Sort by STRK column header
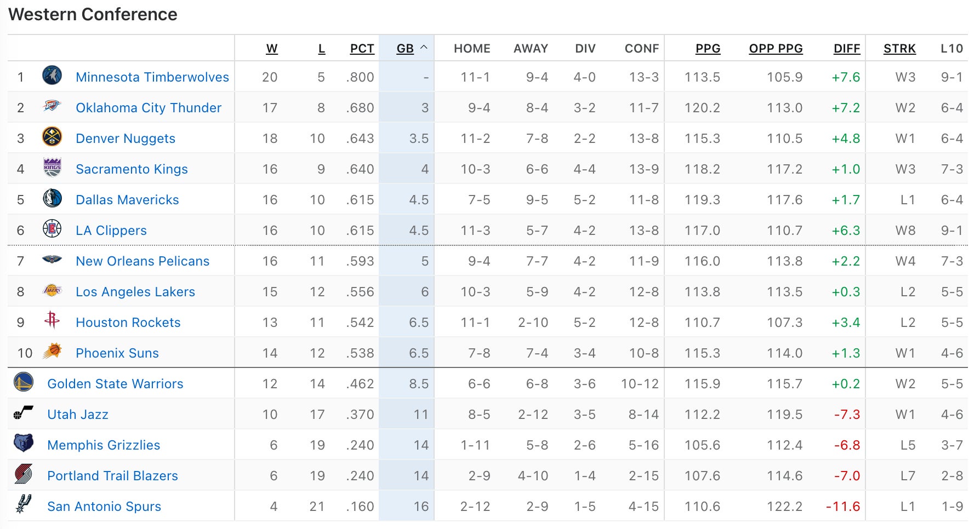 point(899,49)
